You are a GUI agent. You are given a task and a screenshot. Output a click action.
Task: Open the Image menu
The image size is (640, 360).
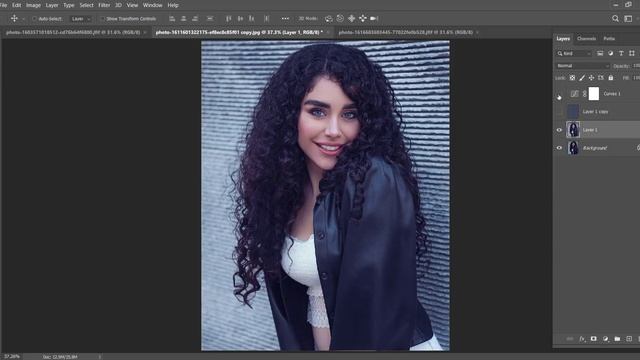point(33,5)
